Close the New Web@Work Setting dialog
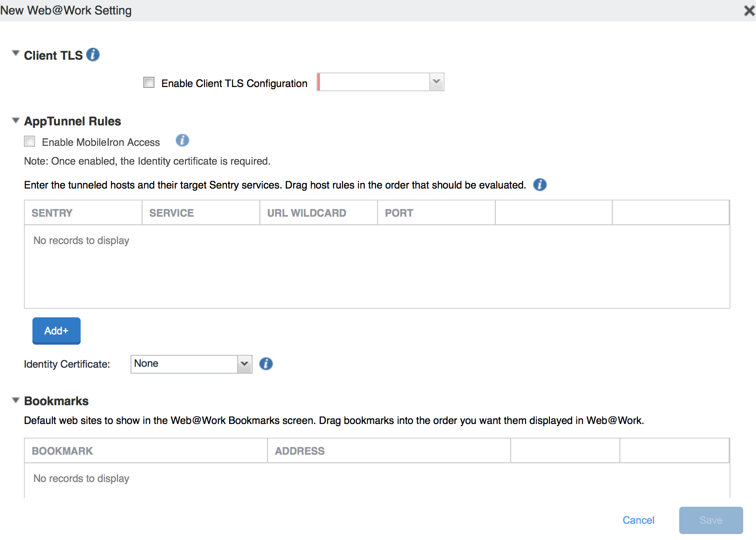This screenshot has height=540, width=756. pos(749,10)
